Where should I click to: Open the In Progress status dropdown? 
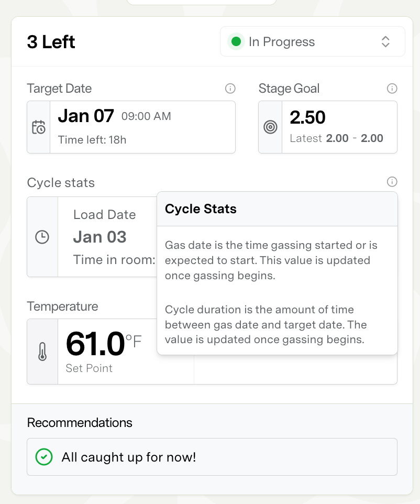[312, 42]
